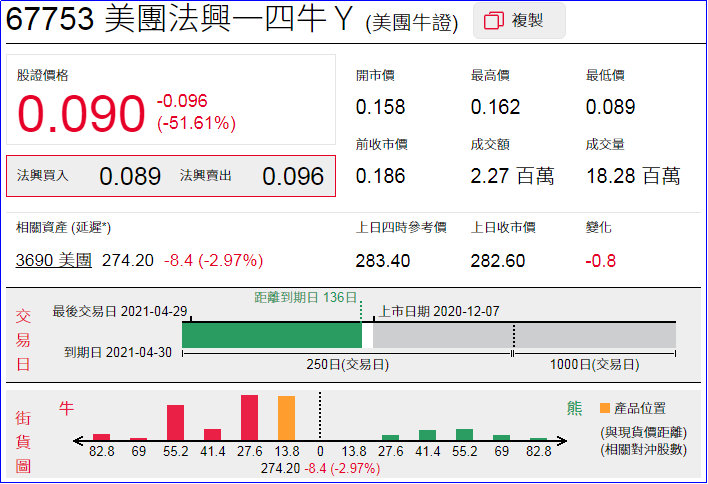Image resolution: width=708 pixels, height=484 pixels.
Task: Click the 相關資產 (延遲*) heading
Action: (63, 227)
